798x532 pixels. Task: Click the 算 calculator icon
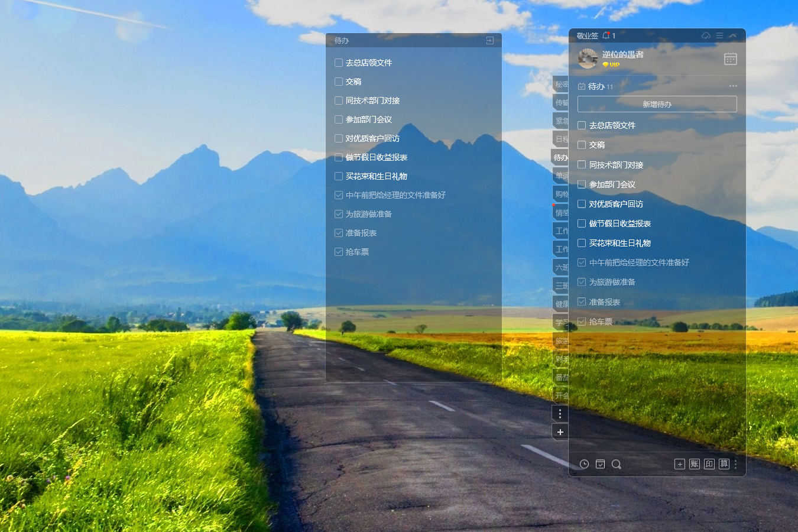pos(724,464)
